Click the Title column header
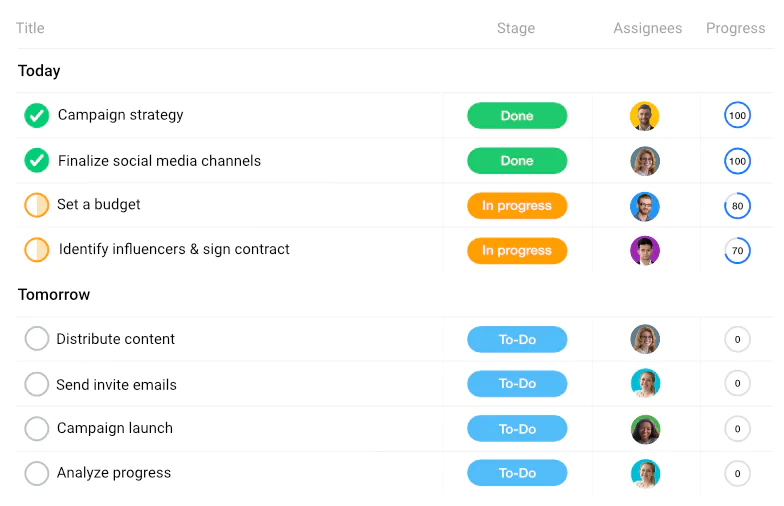Image resolution: width=784 pixels, height=506 pixels. click(31, 28)
